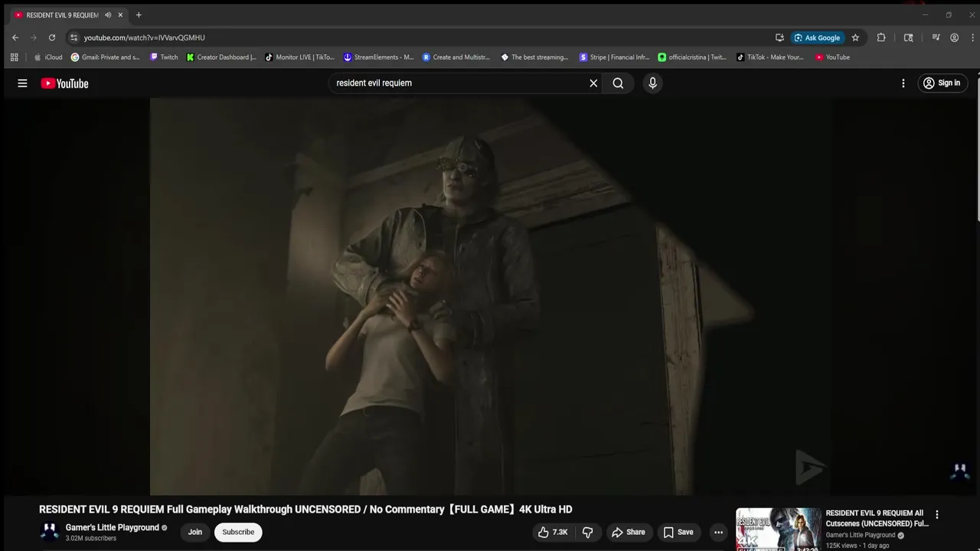
Task: Click the Ask Google lens button
Action: (817, 37)
